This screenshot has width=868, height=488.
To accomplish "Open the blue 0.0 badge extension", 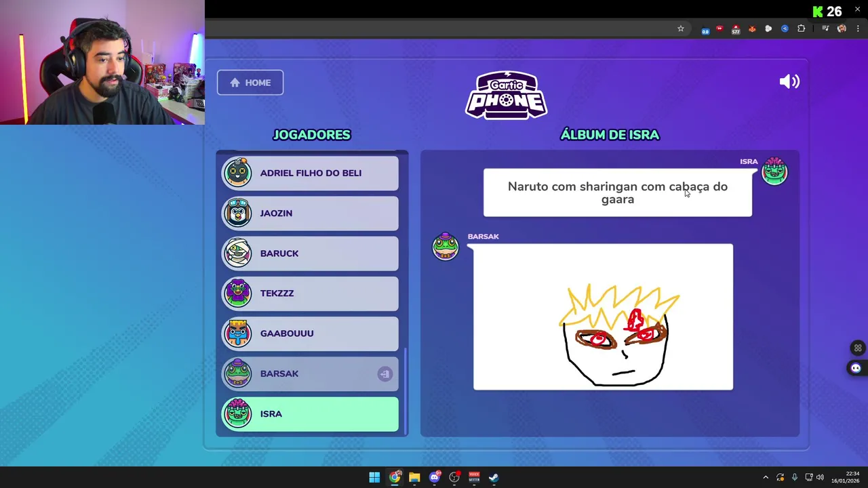I will point(705,29).
